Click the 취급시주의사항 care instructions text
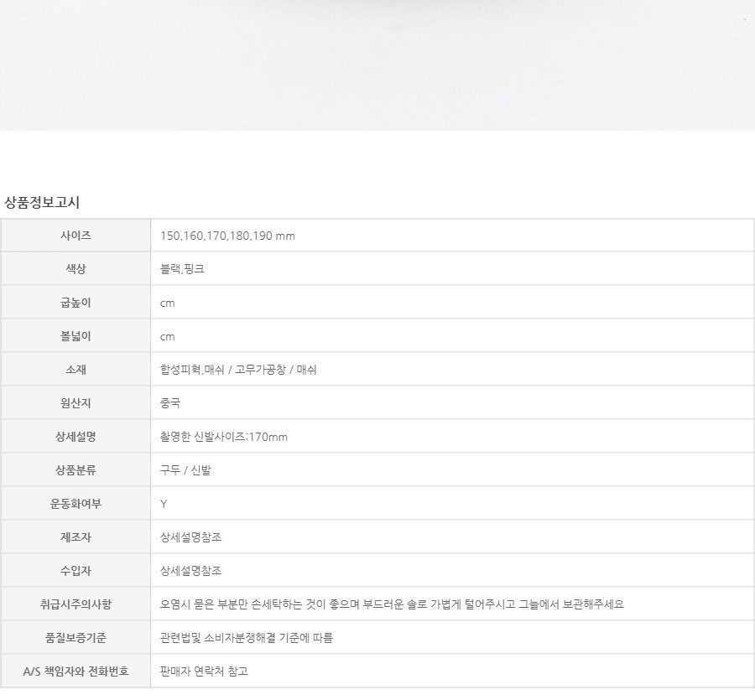755x700 pixels. click(392, 604)
